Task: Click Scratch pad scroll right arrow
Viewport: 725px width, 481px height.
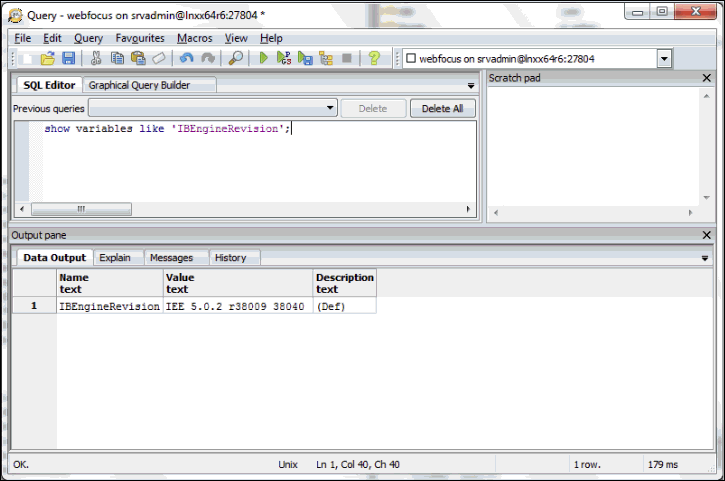Action: [690, 212]
